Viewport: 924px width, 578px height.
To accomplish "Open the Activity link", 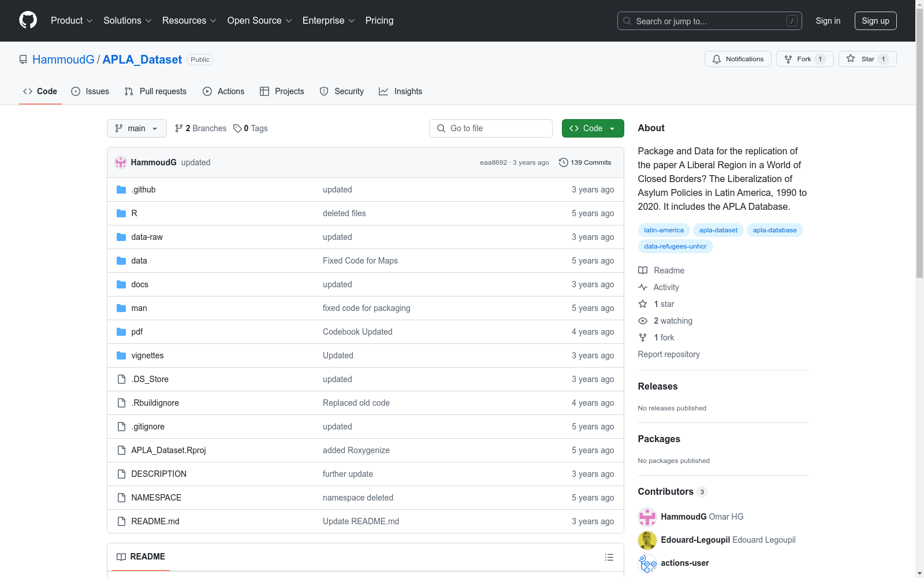I will tap(659, 287).
